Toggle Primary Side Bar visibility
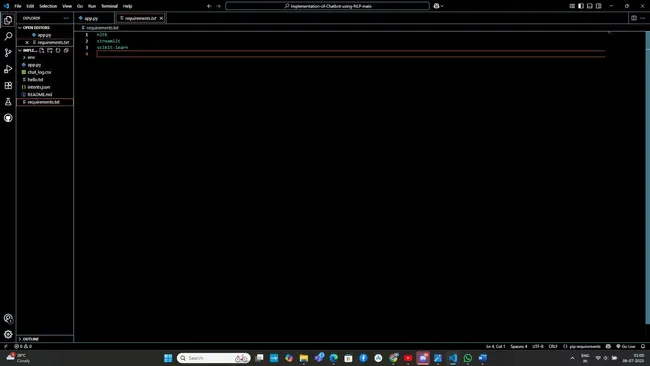This screenshot has width=650, height=366. tap(581, 6)
